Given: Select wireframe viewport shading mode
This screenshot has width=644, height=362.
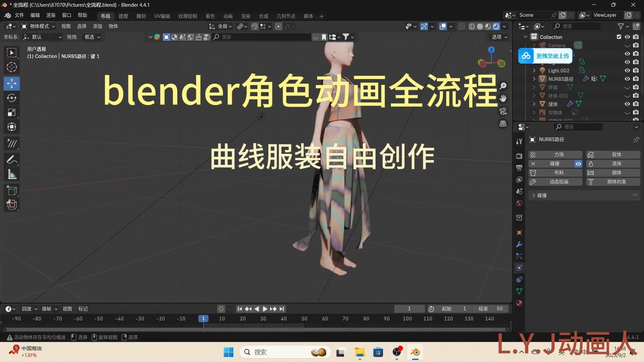Looking at the screenshot, I should 472,26.
